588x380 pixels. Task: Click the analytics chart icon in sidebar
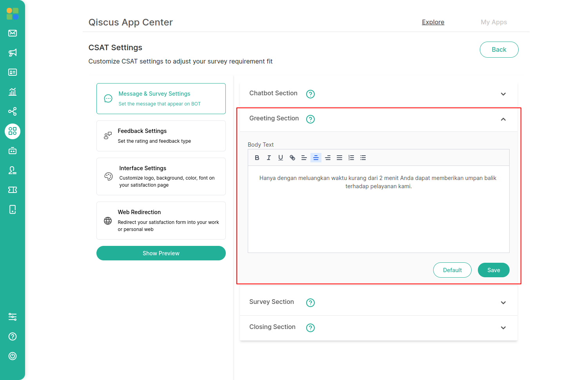coord(13,92)
